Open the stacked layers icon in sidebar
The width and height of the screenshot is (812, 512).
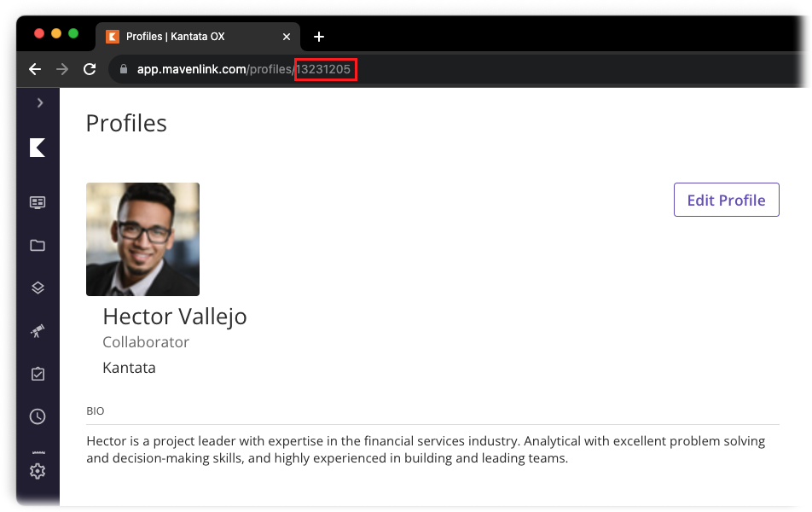pos(38,288)
